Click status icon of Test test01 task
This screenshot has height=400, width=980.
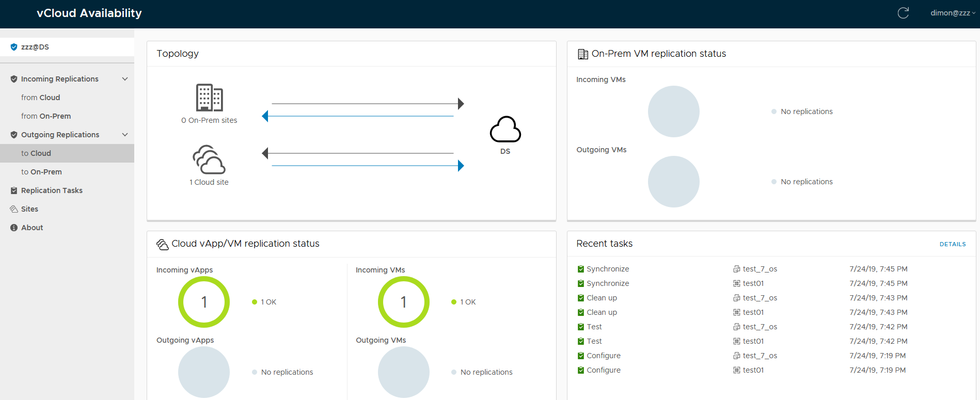pyautogui.click(x=581, y=341)
